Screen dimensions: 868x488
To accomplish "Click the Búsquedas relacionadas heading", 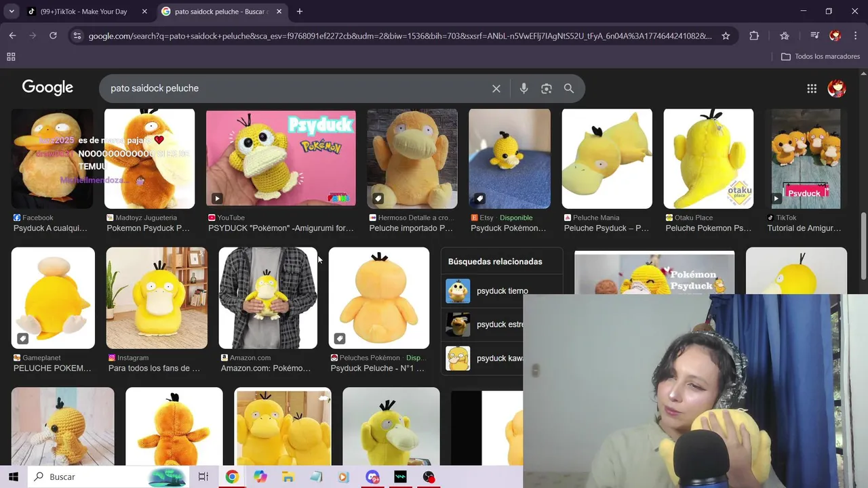I will pyautogui.click(x=495, y=262).
